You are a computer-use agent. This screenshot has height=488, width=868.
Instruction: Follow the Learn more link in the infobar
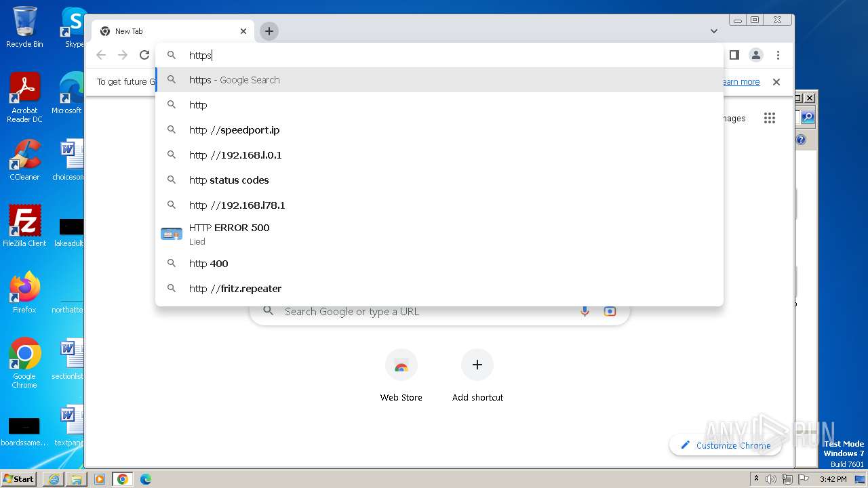pos(741,82)
